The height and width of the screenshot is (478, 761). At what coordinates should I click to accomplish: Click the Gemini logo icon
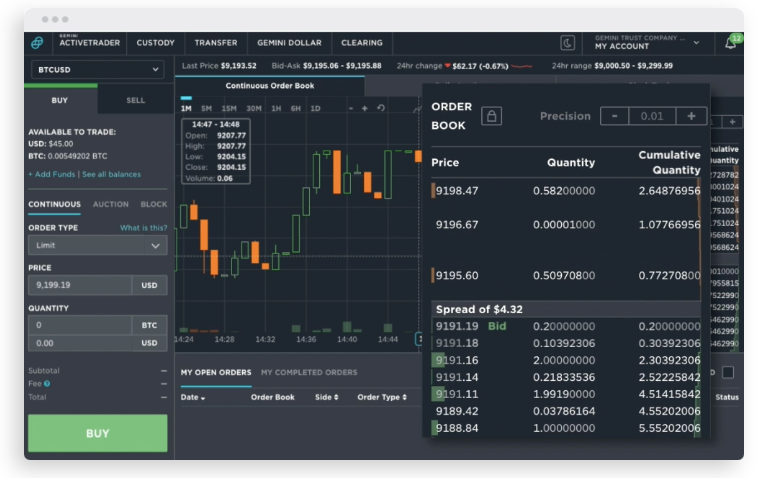tap(37, 43)
